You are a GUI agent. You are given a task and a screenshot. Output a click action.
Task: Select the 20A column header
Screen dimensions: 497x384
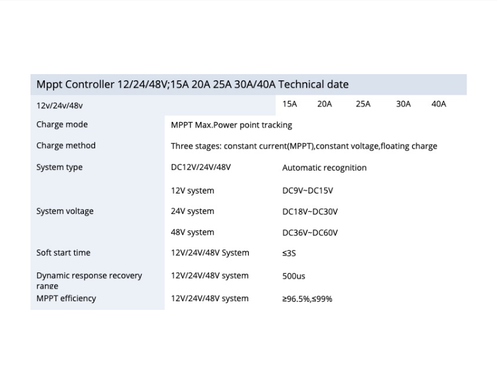pyautogui.click(x=325, y=104)
